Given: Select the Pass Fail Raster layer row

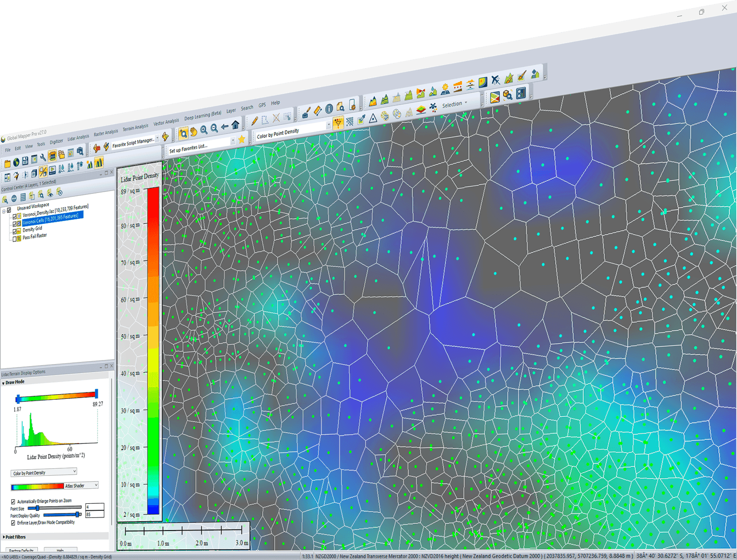Looking at the screenshot, I should click(x=35, y=236).
